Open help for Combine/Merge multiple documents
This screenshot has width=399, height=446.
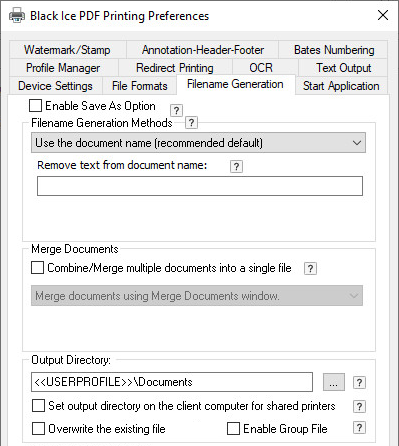(310, 268)
